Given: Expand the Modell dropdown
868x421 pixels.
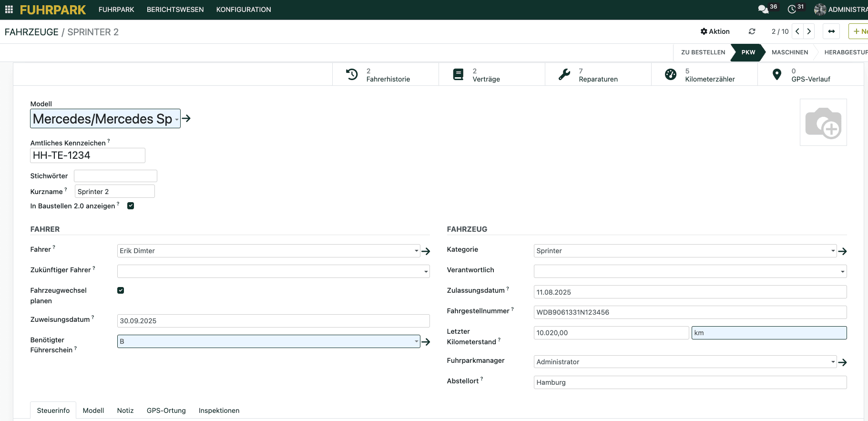Looking at the screenshot, I should point(177,119).
